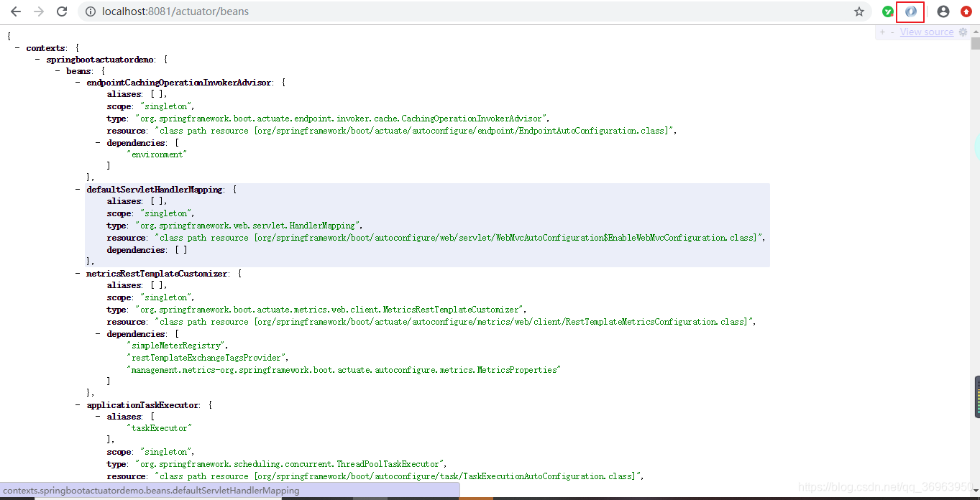Screen dimensions: 980x500
Task: Click the contexts key
Action: click(45, 48)
